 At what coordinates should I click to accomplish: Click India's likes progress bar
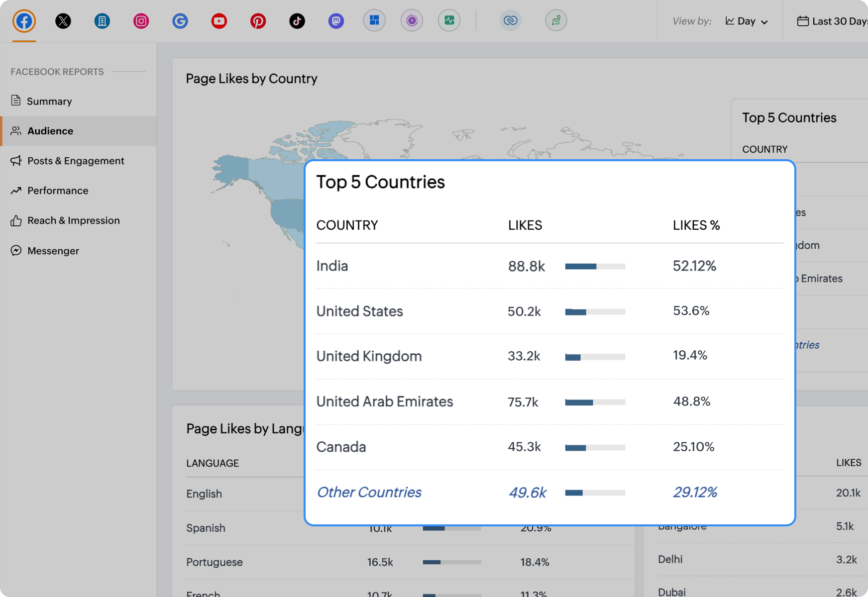(595, 266)
